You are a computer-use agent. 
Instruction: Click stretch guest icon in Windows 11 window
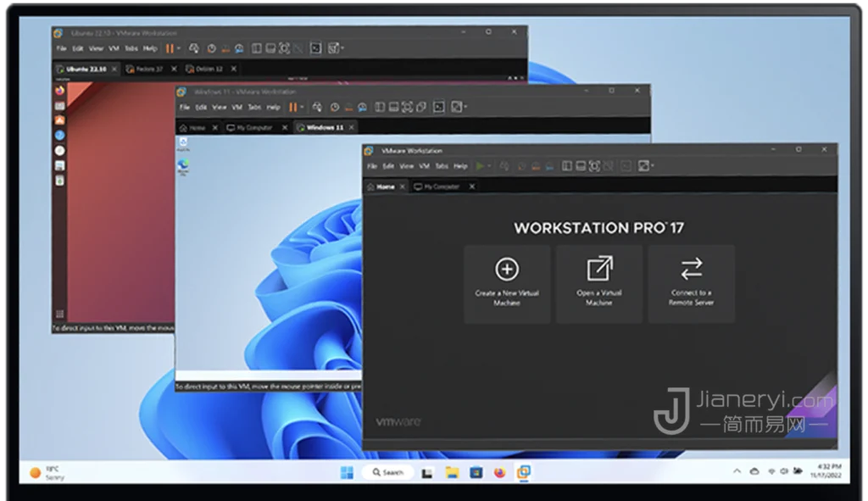(x=455, y=107)
